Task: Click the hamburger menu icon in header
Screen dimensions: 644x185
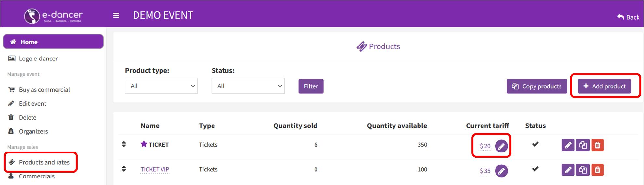Action: coord(116,15)
